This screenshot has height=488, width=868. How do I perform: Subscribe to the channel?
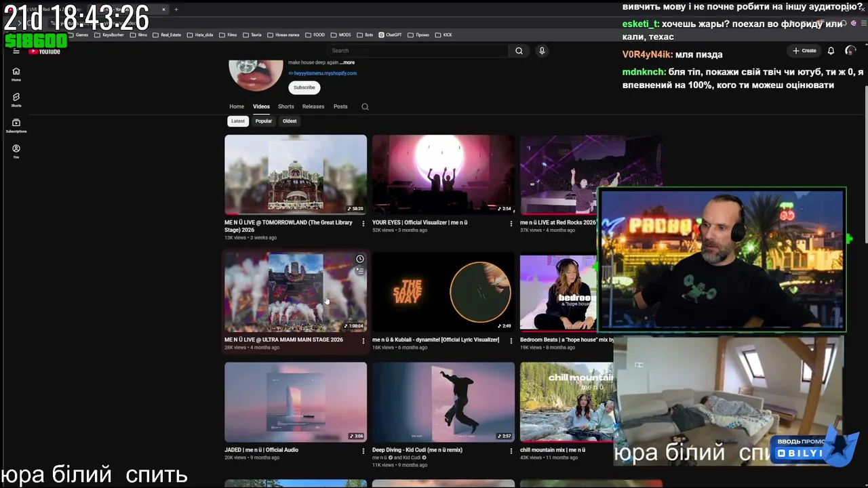pos(304,87)
